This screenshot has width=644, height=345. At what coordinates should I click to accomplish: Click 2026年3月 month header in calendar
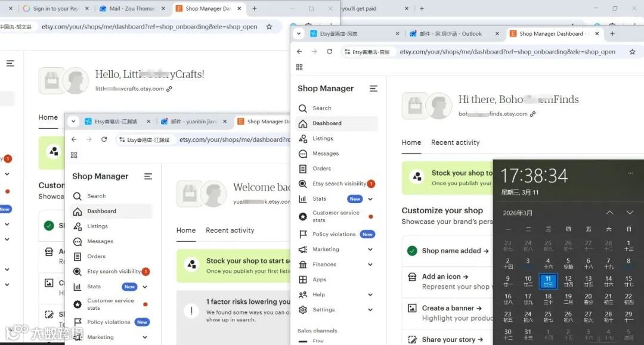coord(518,213)
